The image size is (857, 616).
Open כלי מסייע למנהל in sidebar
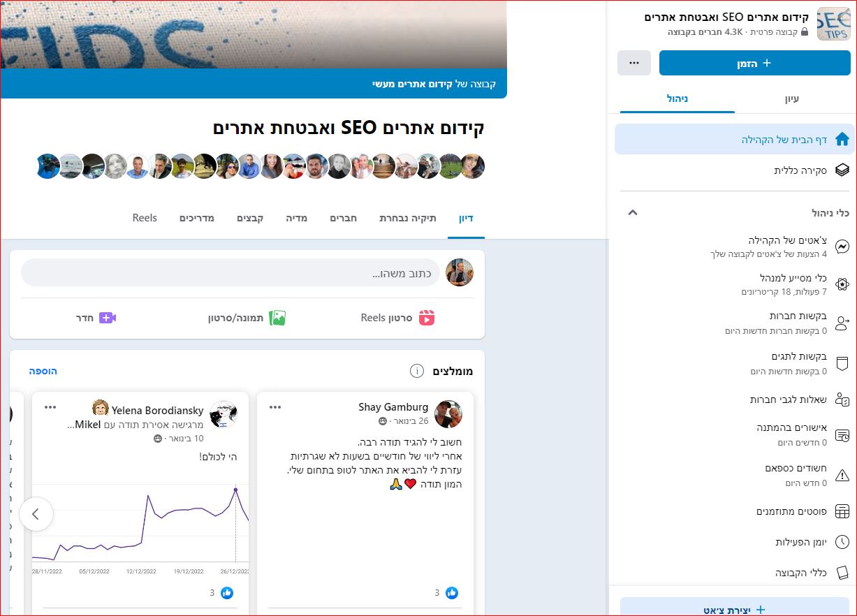734,284
